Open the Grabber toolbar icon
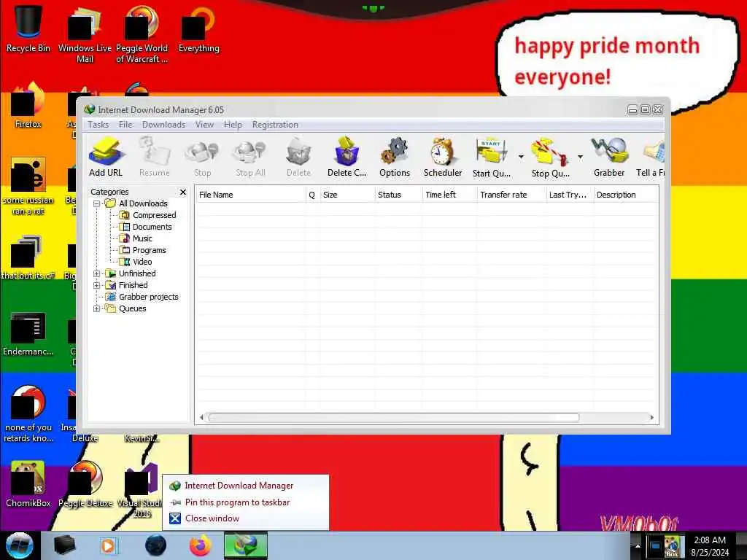747x560 pixels. pos(609,157)
